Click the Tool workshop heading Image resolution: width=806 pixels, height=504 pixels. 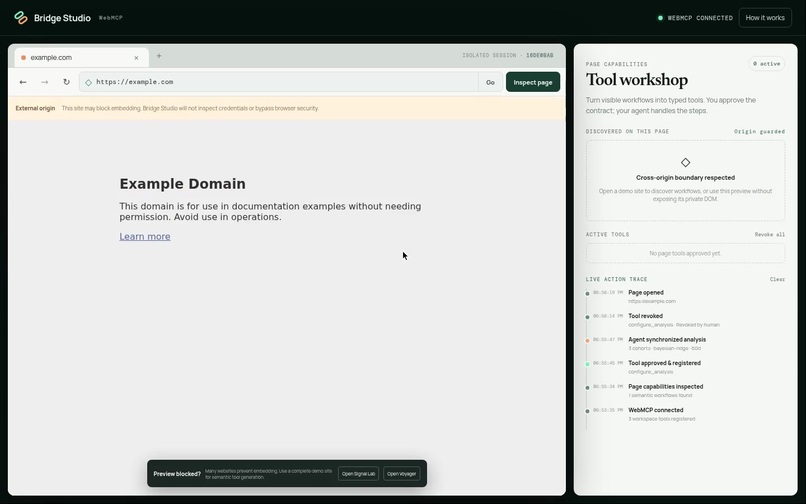click(x=636, y=80)
